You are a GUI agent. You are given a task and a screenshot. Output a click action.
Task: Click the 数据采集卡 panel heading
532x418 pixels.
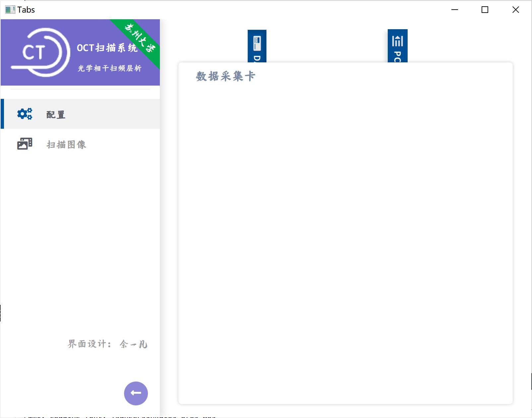point(224,76)
